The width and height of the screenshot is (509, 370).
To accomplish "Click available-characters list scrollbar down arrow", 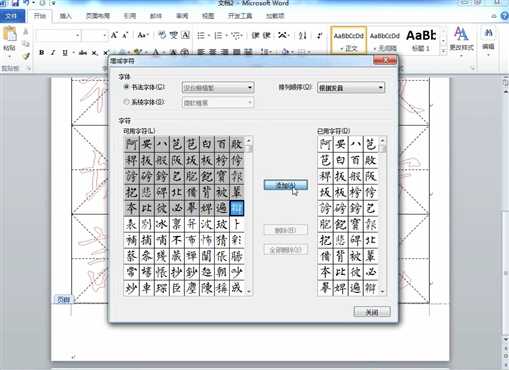I will [249, 292].
